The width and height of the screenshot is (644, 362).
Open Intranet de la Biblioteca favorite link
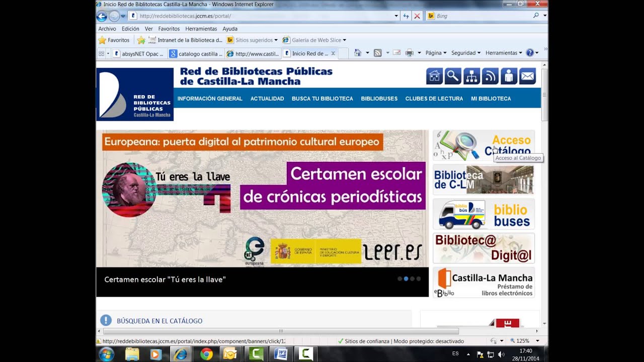coord(185,40)
